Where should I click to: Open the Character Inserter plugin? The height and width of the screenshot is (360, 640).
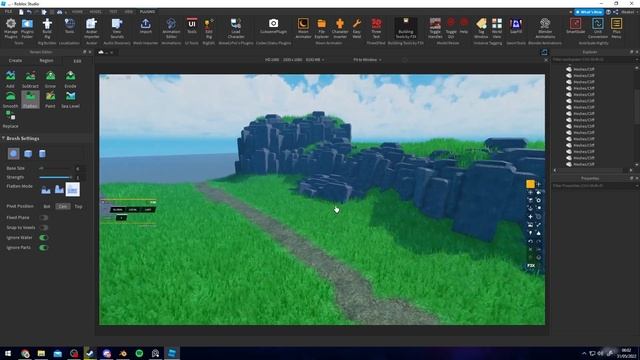(x=340, y=28)
